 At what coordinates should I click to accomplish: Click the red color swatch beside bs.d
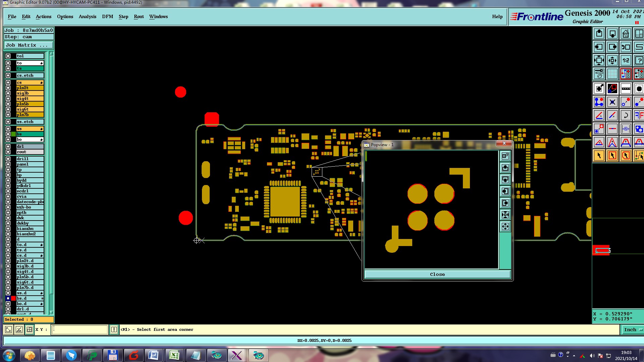pos(13,298)
